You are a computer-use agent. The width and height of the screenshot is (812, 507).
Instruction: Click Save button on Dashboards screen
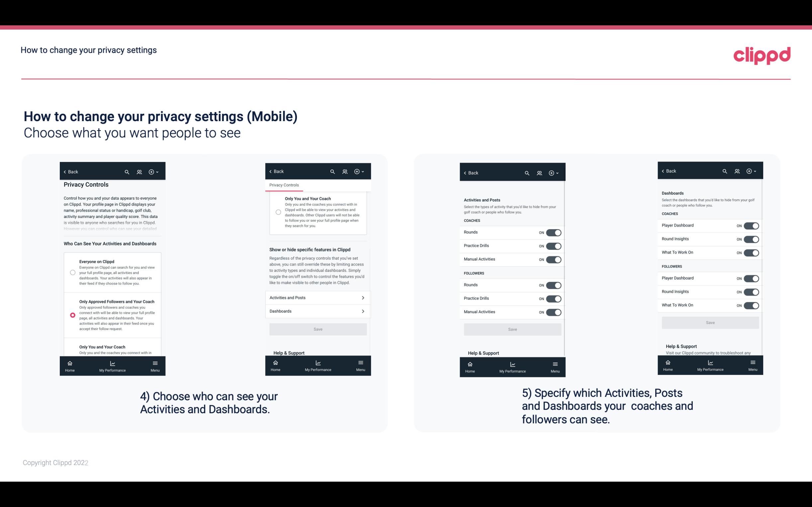[x=709, y=323]
